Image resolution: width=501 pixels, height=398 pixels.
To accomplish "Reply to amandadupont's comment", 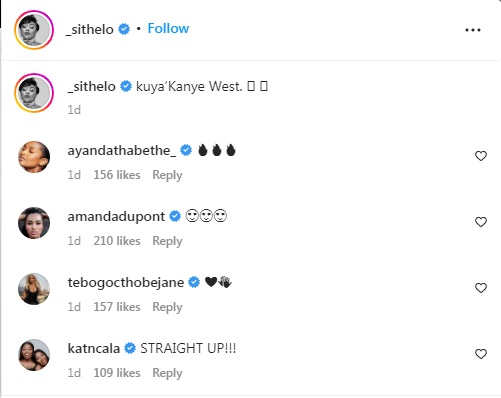I will [167, 241].
